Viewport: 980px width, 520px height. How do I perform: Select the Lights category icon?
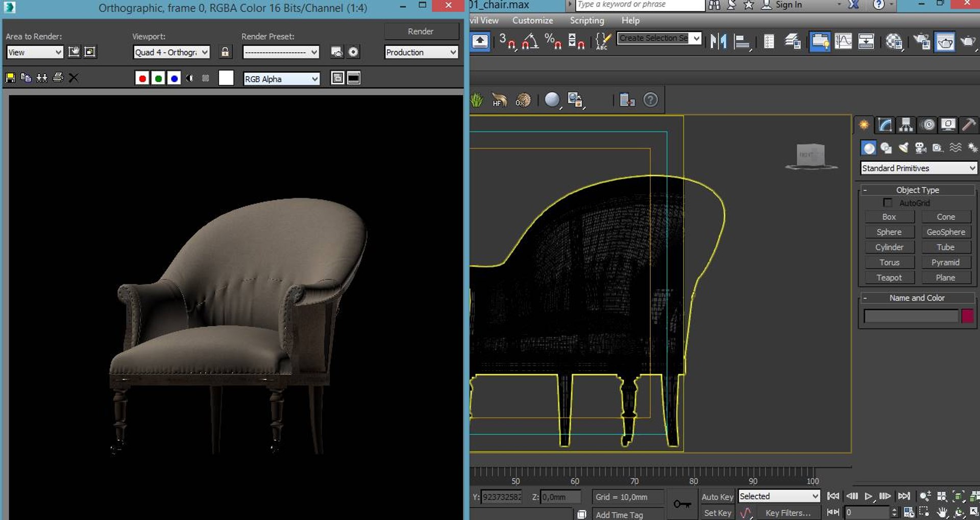coord(903,148)
